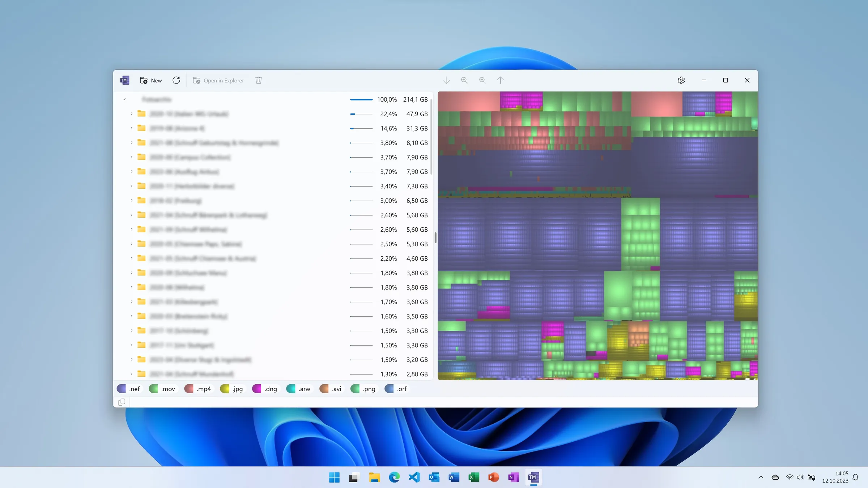Expand the last folder entry in the list
The height and width of the screenshot is (488, 868).
pyautogui.click(x=131, y=374)
